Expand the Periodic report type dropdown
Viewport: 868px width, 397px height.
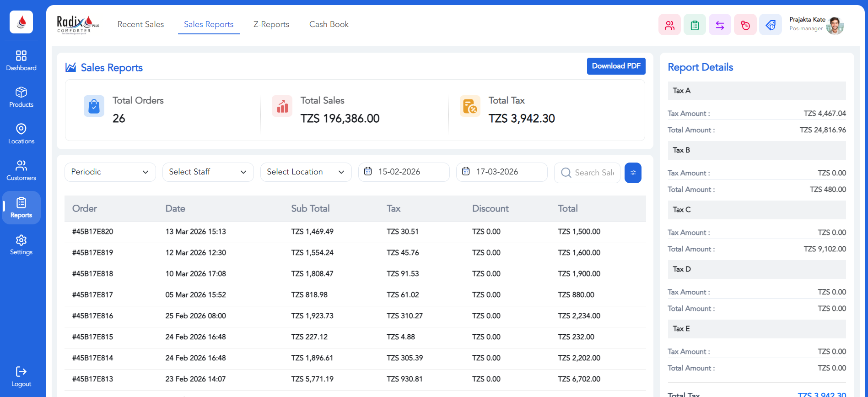click(x=110, y=172)
